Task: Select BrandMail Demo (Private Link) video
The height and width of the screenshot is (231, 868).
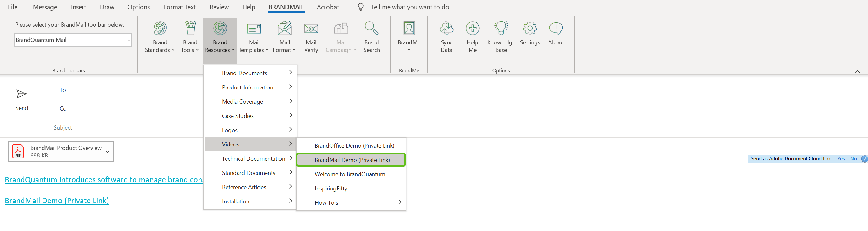Action: tap(351, 160)
